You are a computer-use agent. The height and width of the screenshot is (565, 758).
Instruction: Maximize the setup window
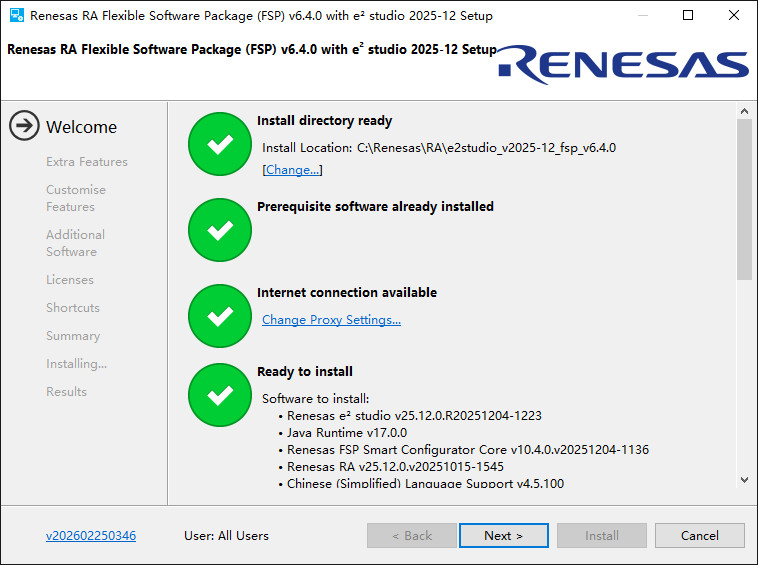[688, 15]
